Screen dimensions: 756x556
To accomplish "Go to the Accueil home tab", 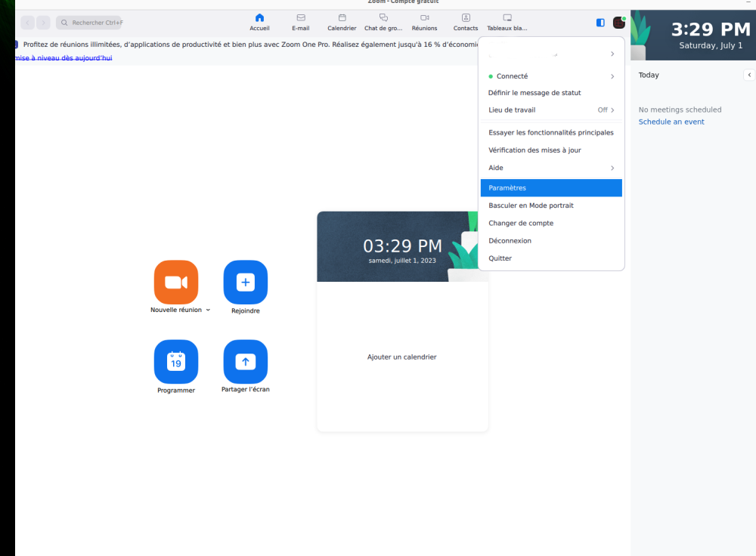I will 259,22.
